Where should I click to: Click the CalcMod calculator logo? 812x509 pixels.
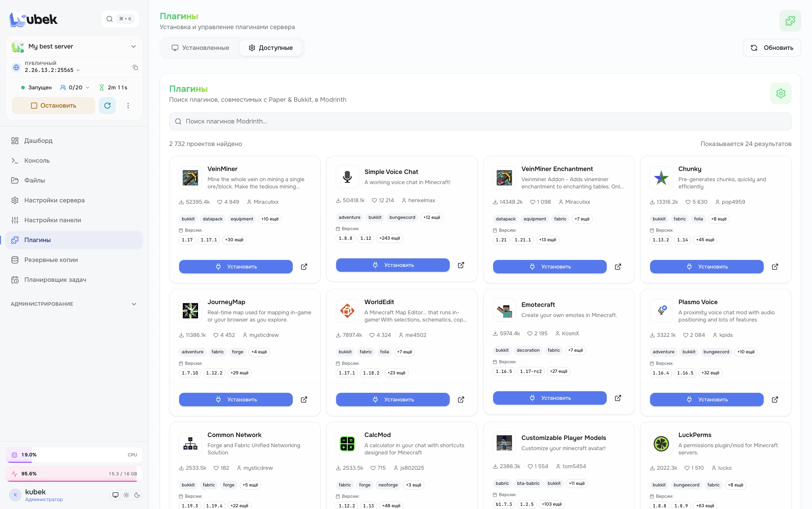(x=347, y=444)
